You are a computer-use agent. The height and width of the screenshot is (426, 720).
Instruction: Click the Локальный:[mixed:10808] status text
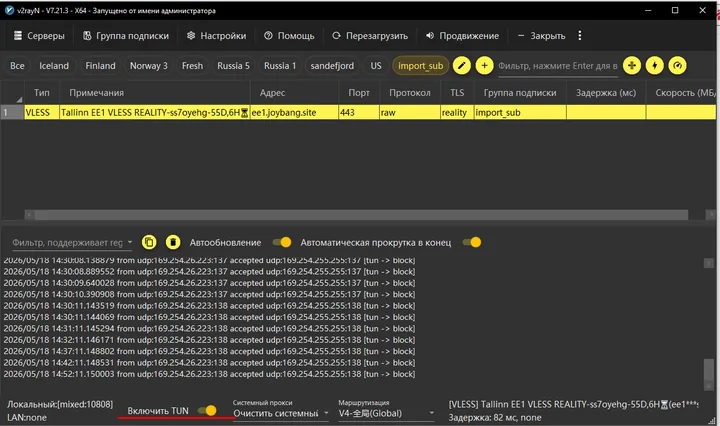tap(60, 404)
